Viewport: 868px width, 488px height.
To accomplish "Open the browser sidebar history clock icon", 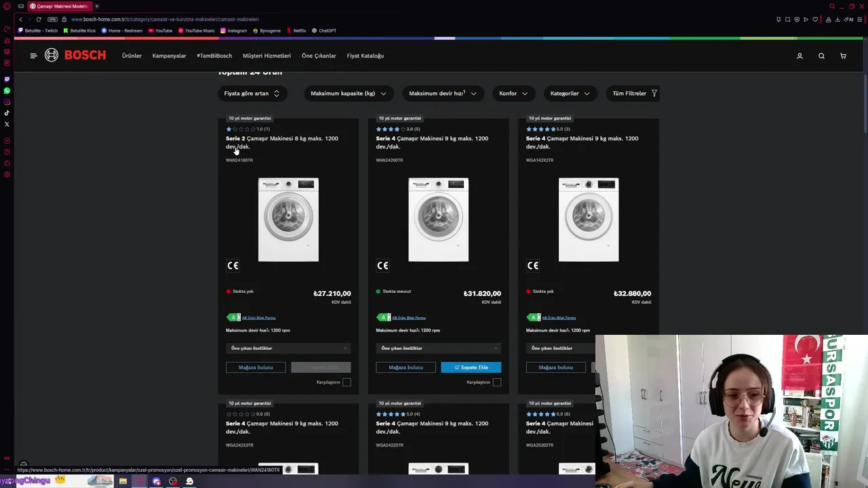I will click(x=7, y=152).
